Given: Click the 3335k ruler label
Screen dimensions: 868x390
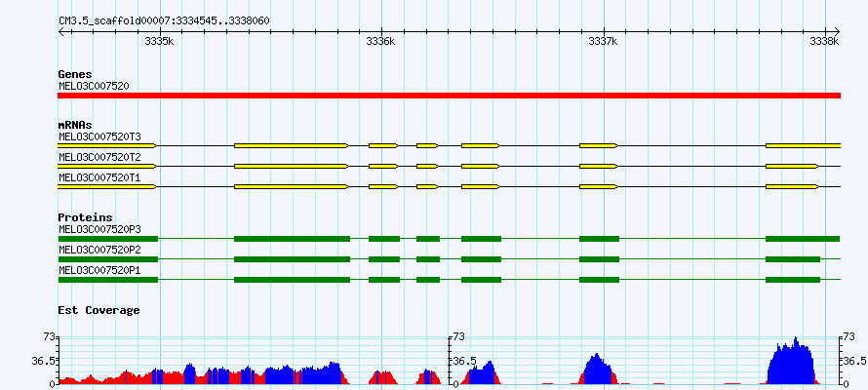Looking at the screenshot, I should (x=159, y=41).
